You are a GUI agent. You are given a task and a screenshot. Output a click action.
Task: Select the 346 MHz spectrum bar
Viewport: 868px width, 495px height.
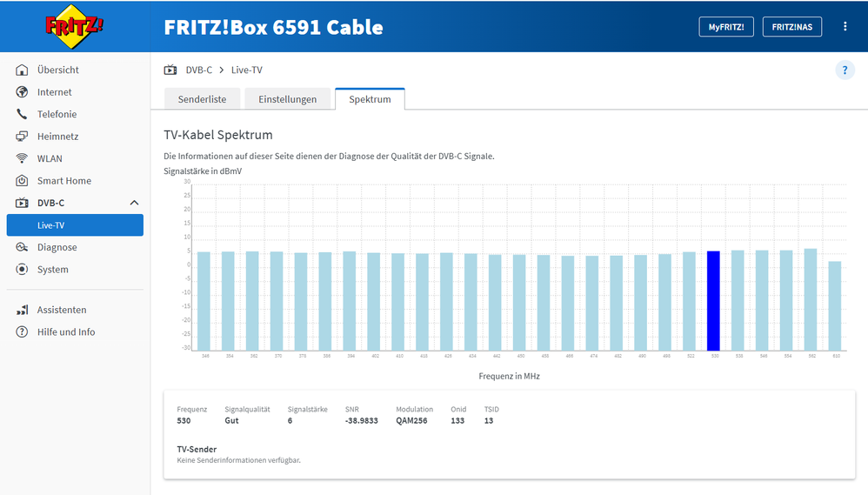click(x=204, y=302)
